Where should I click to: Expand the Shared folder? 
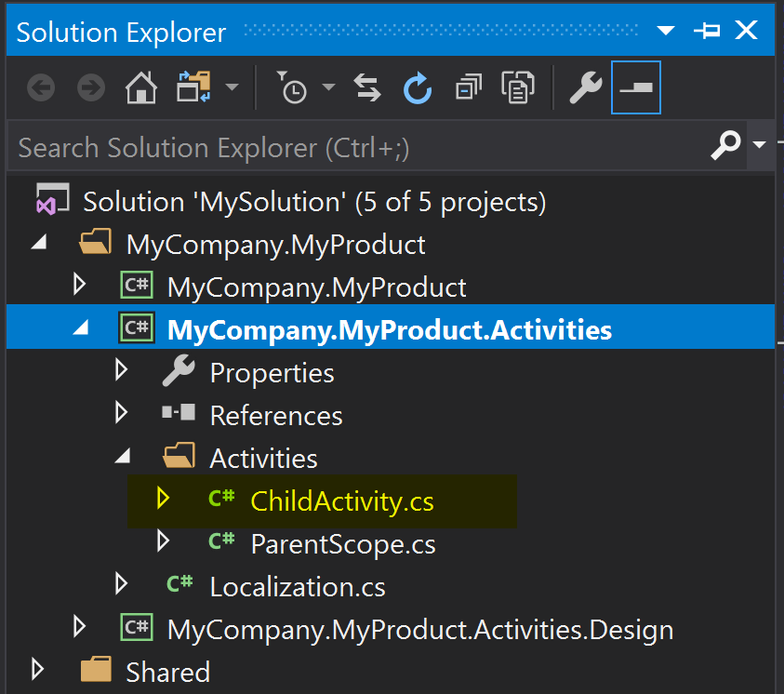38,670
